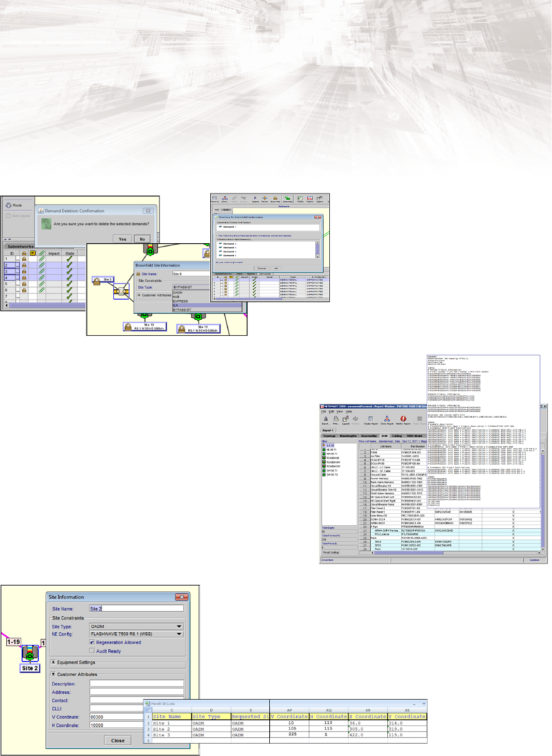Choose ILA in the Site Type list

(x=207, y=305)
